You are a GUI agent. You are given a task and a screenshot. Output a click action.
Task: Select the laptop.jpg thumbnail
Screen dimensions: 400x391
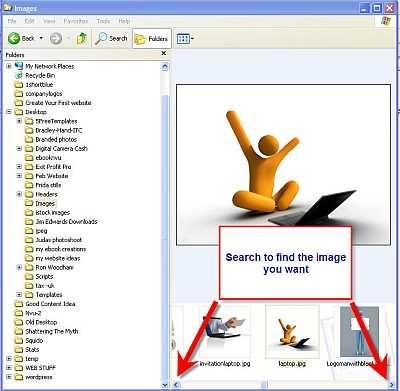(292, 332)
